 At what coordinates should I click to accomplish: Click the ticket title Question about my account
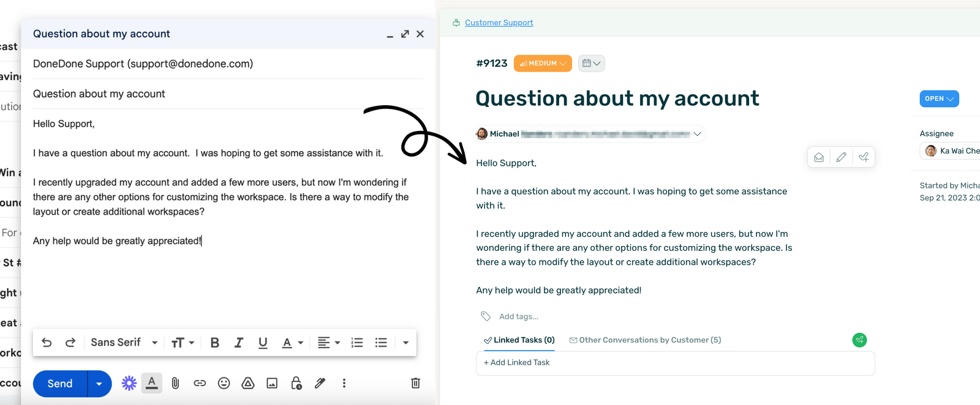(617, 98)
